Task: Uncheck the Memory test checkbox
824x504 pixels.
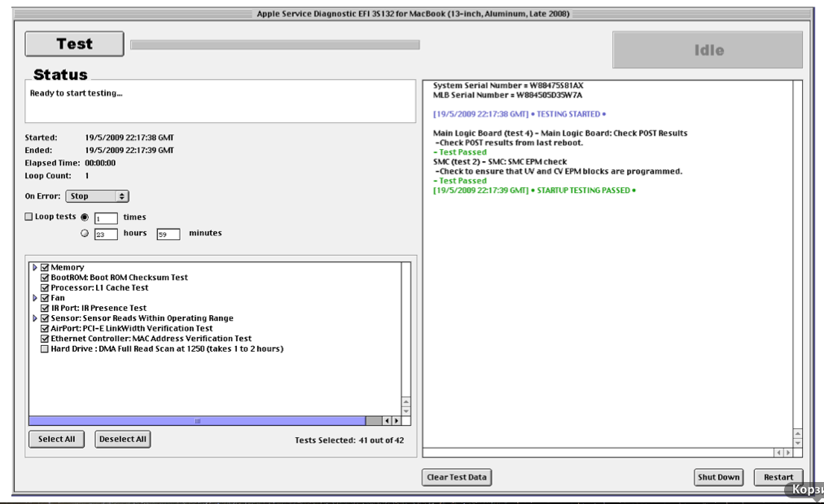Action: tap(45, 268)
